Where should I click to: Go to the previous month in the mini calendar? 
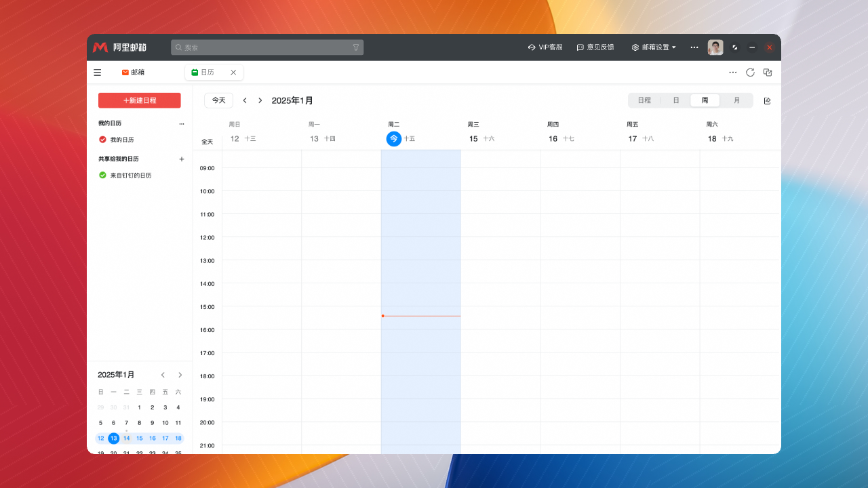pyautogui.click(x=163, y=375)
